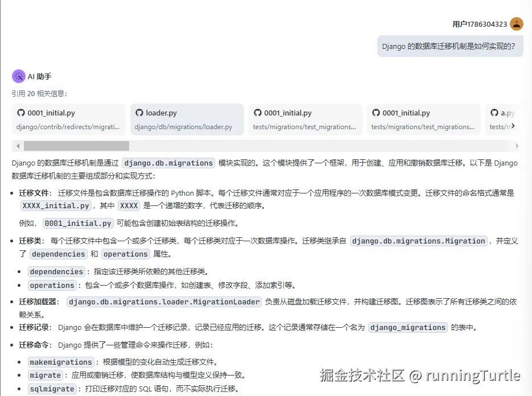The width and height of the screenshot is (532, 396).
Task: Show the next reference cards using the right chevron
Action: point(513,126)
